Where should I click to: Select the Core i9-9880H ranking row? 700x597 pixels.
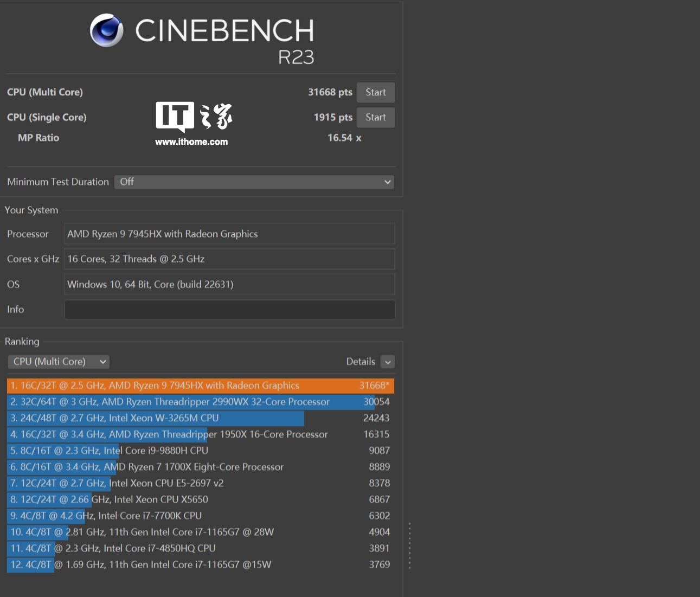pos(200,451)
